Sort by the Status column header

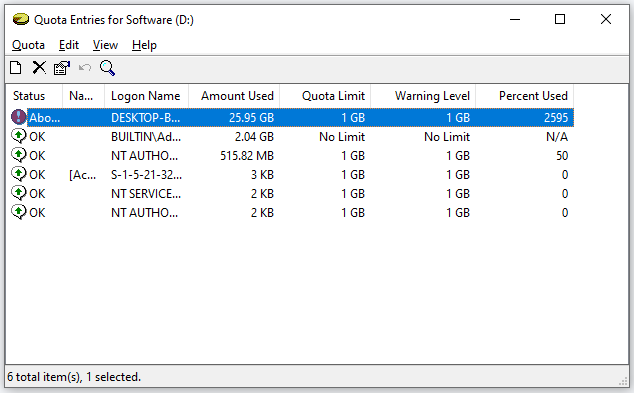(x=34, y=96)
